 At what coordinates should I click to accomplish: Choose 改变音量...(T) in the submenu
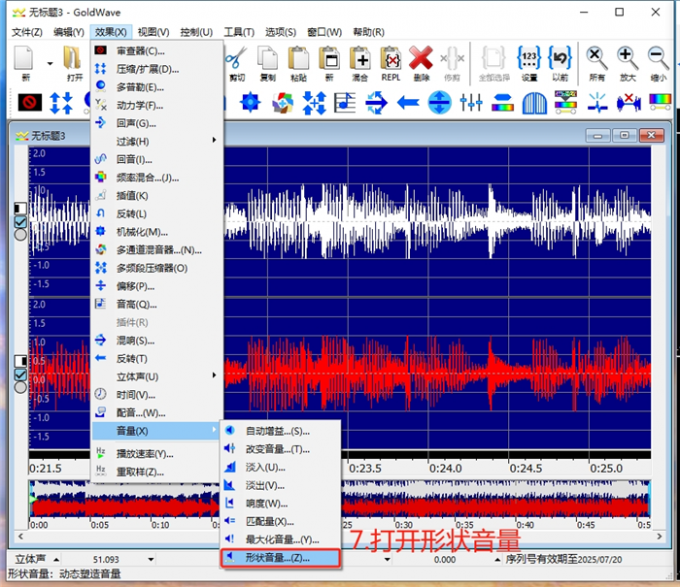point(280,449)
